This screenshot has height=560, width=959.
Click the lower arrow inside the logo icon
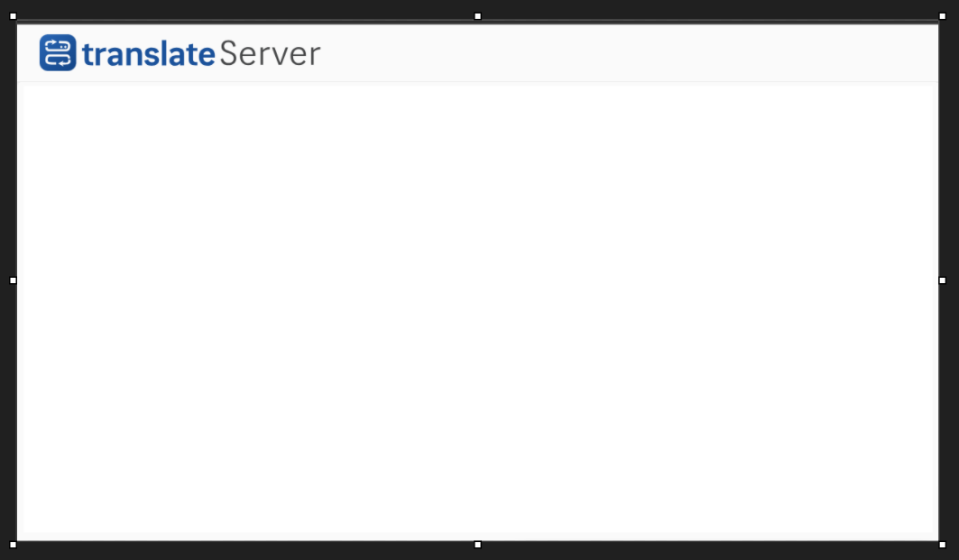tap(64, 63)
